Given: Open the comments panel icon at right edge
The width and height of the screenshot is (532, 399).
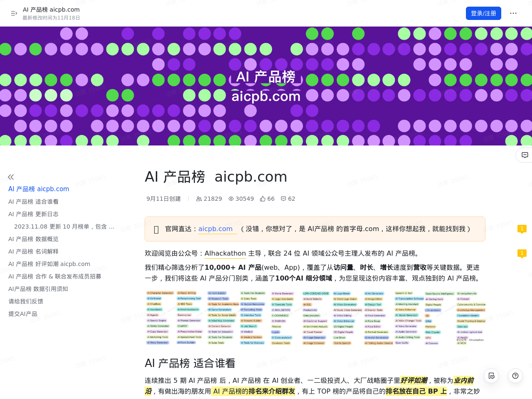Looking at the screenshot, I should (x=525, y=155).
